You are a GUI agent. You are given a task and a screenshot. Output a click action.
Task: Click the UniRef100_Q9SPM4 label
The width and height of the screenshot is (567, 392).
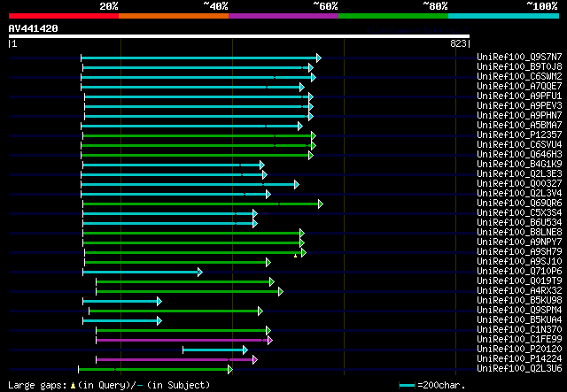(519, 311)
